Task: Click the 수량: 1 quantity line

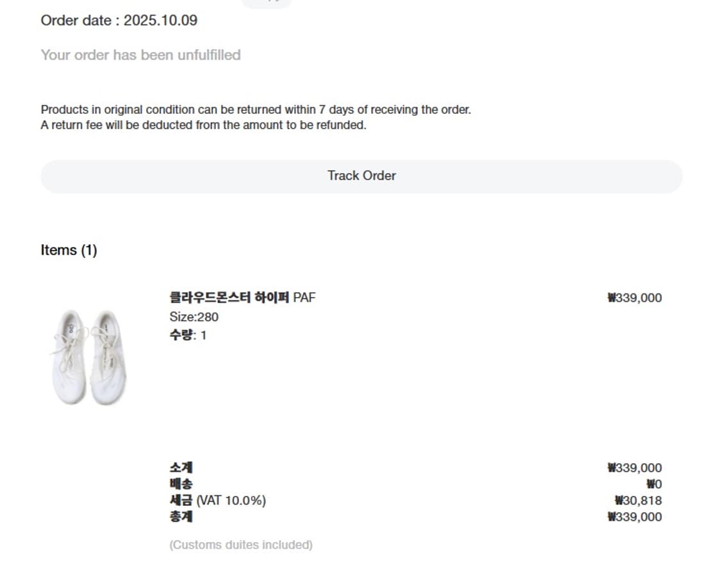Action: (x=188, y=335)
